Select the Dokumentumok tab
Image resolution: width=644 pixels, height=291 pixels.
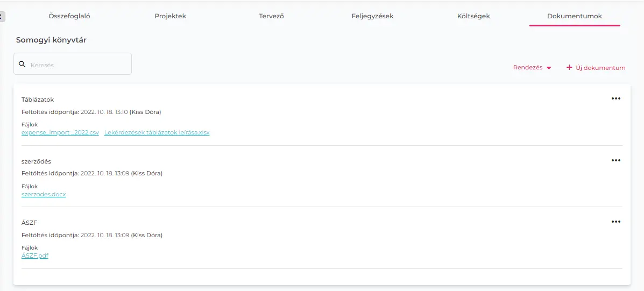coord(574,16)
